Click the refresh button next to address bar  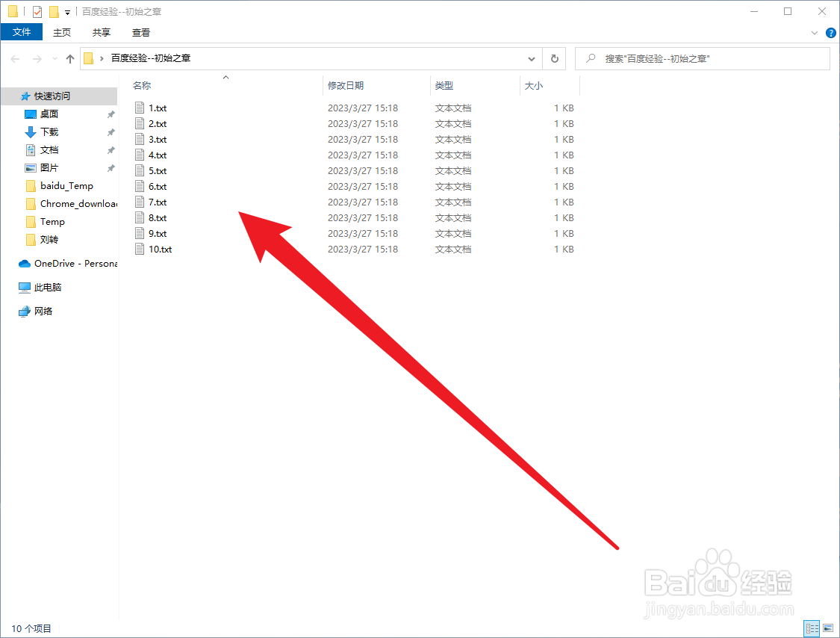point(553,58)
